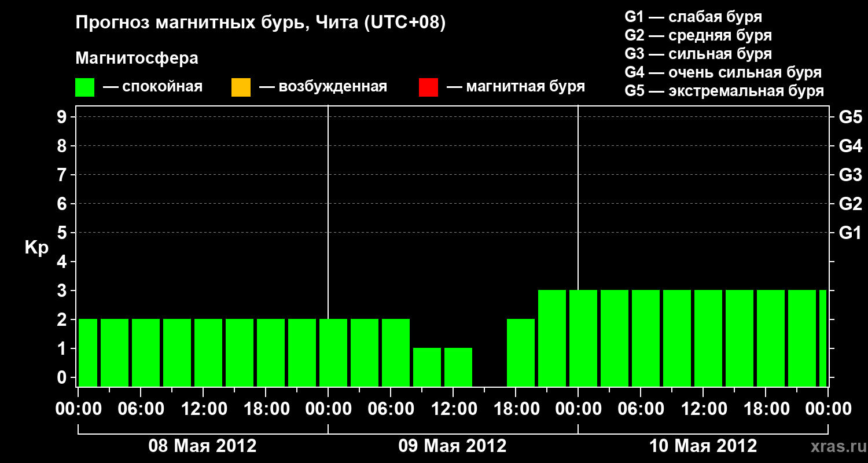868x463 pixels.
Task: Click the '06:00' time label for 08 Мая
Action: click(141, 409)
